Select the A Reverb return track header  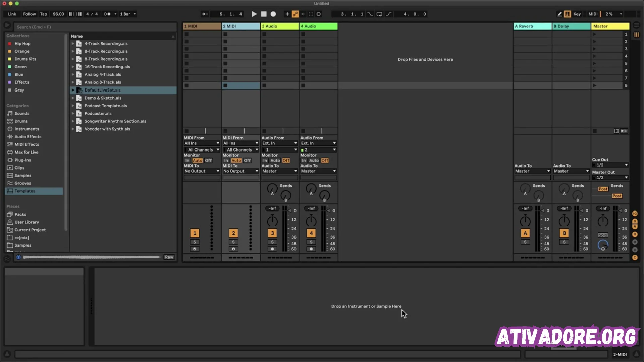coord(533,26)
